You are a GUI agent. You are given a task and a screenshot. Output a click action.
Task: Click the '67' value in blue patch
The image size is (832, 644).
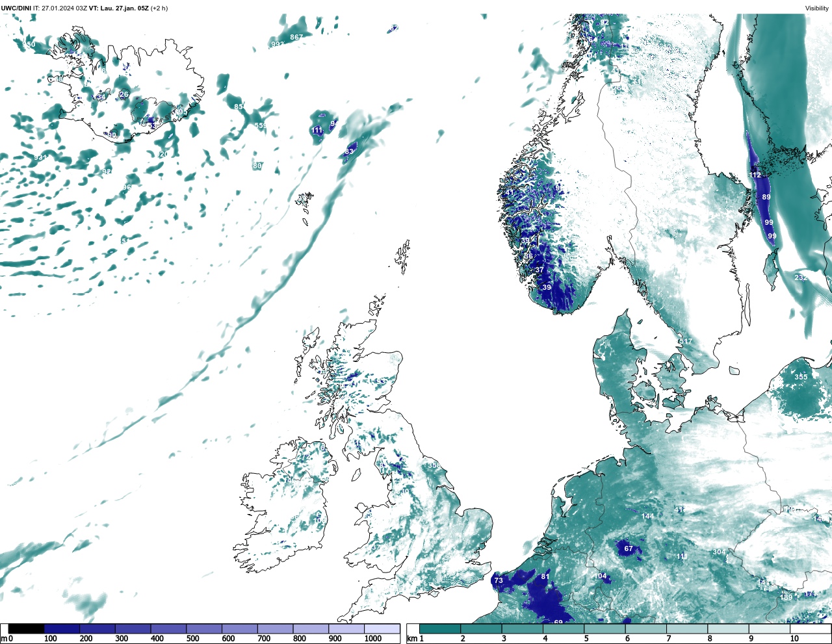pyautogui.click(x=629, y=548)
